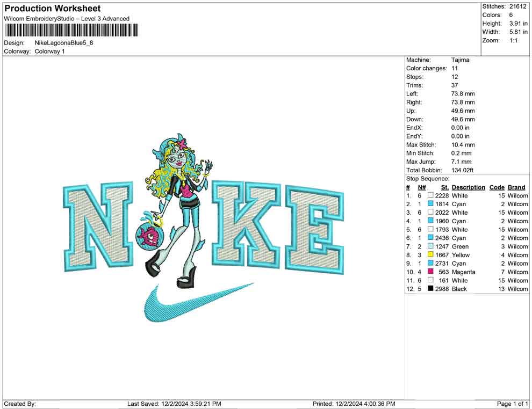Click the 'Last Saved: 12/2/2024 3:59:21 PM' footer
This screenshot has width=532, height=409.
click(x=174, y=404)
